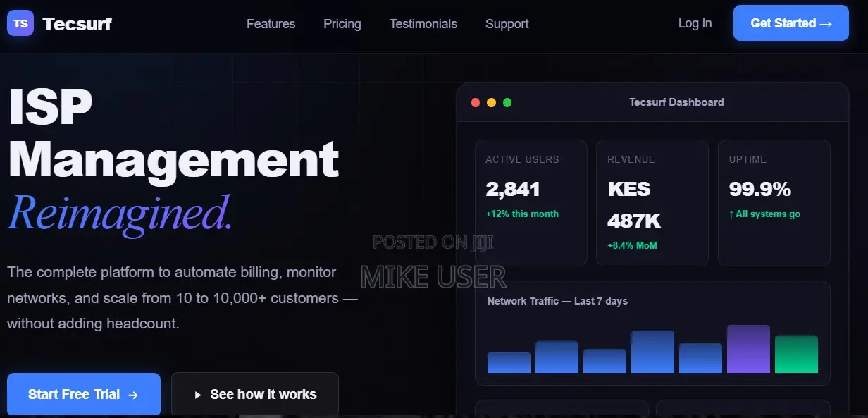Click the "2,841" active users value

513,189
